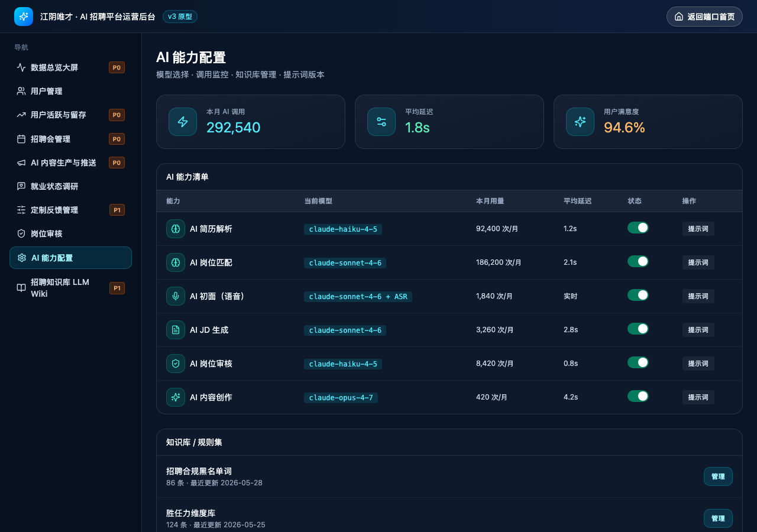Open 提示词 for AI 简历解析

[x=698, y=229]
